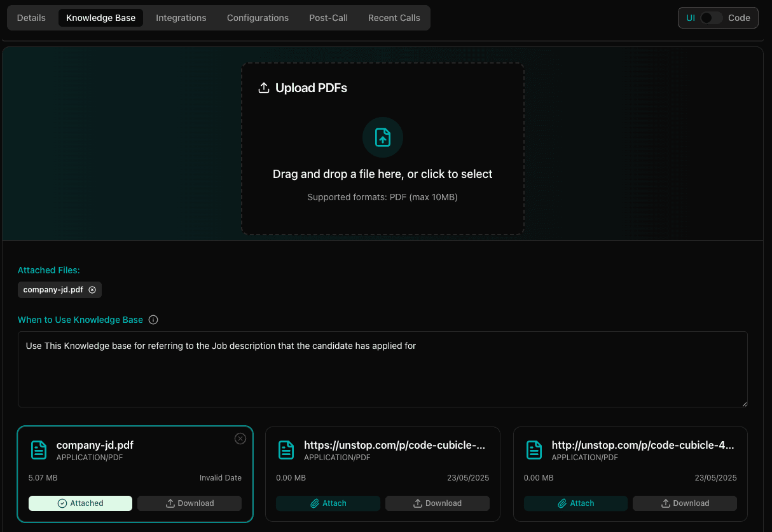Click the upload file icon in the drop zone
The height and width of the screenshot is (532, 772).
[x=382, y=137]
